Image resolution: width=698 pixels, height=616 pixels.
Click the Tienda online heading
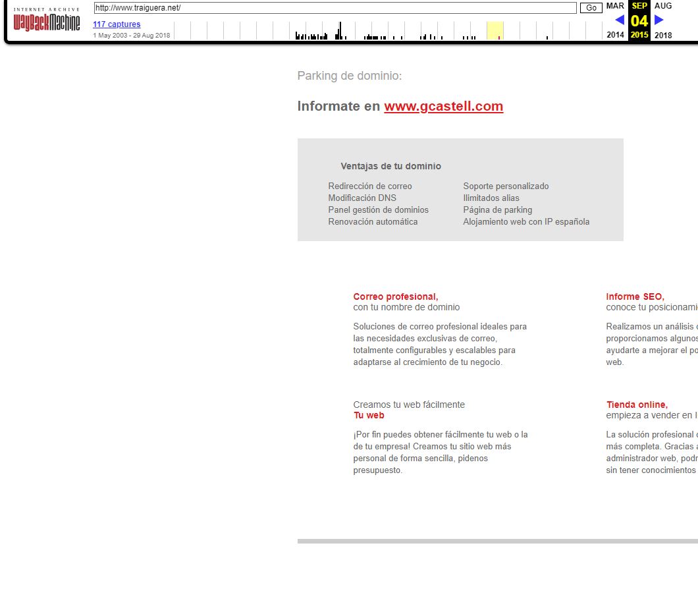pyautogui.click(x=637, y=405)
